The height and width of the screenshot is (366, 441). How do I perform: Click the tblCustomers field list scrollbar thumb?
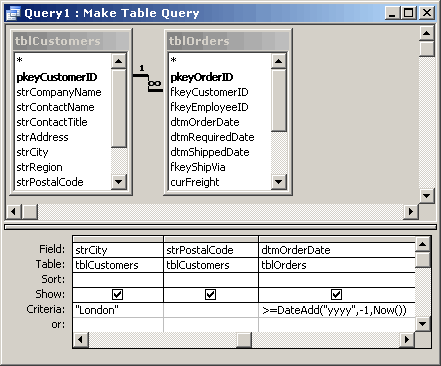pyautogui.click(x=118, y=108)
